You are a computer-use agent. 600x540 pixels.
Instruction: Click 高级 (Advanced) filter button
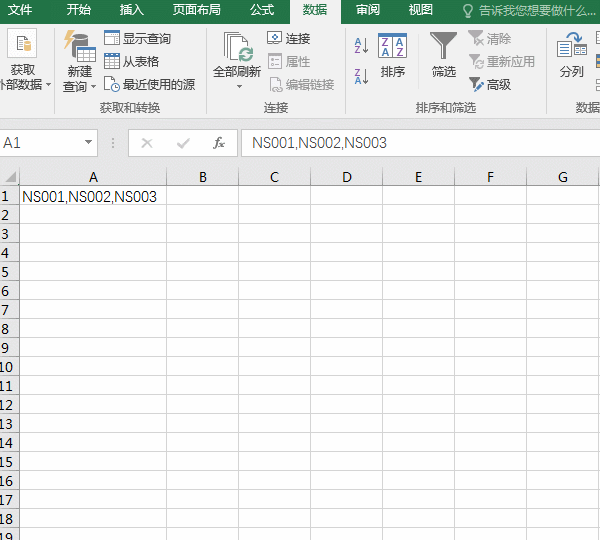pos(489,85)
